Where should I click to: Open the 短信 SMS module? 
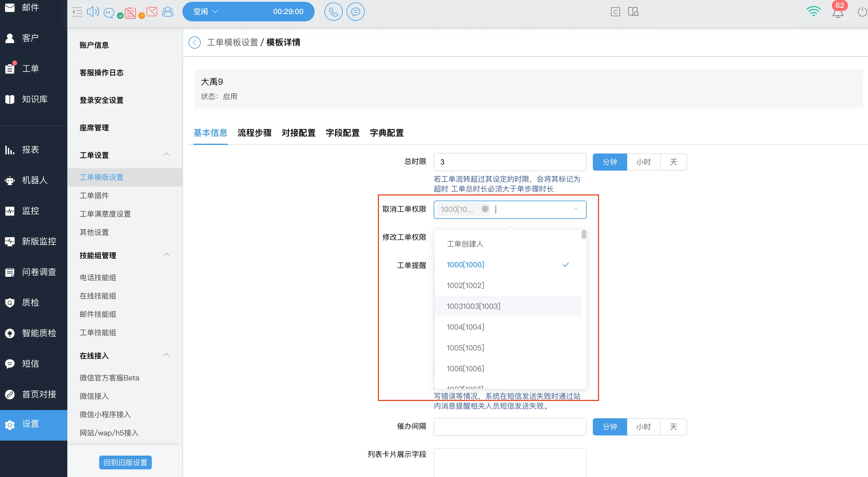[33, 364]
